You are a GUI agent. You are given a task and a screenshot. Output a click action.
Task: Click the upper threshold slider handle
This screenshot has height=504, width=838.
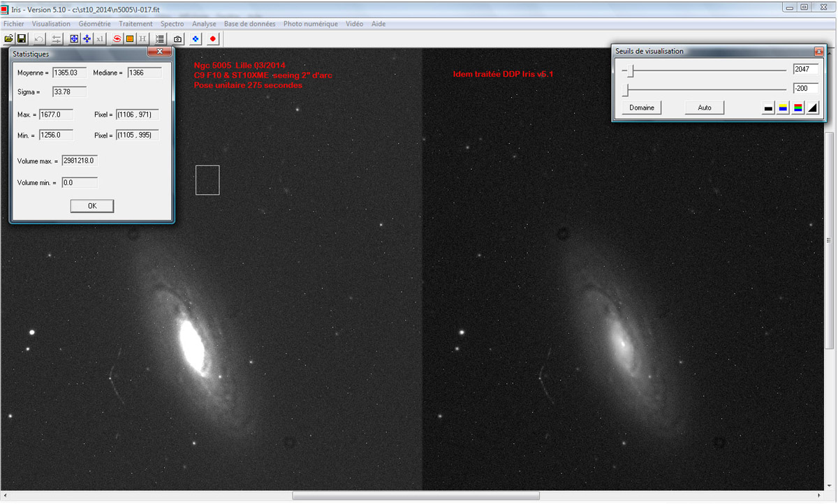[629, 70]
